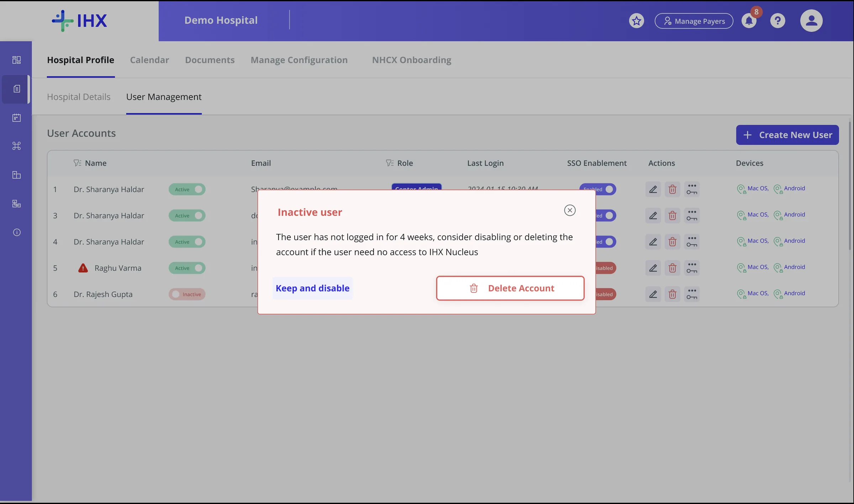Open key icon for Rajesh Gupta row
Image resolution: width=854 pixels, height=504 pixels.
692,295
